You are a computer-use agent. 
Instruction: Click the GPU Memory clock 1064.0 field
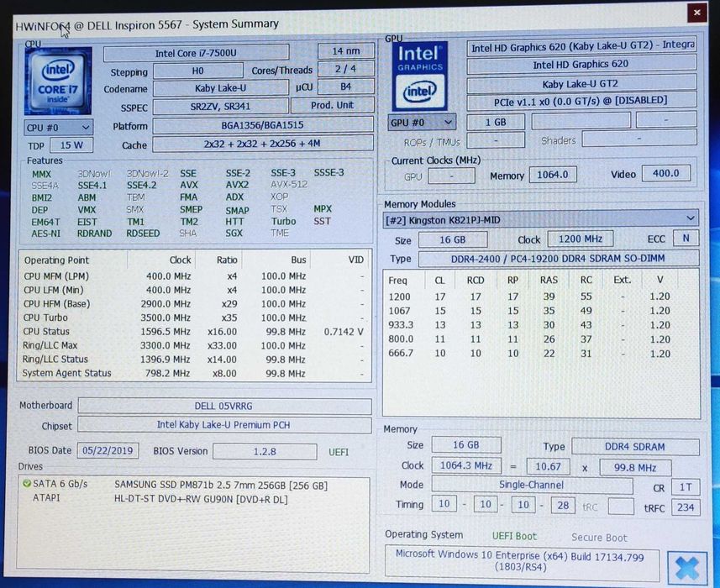(553, 175)
